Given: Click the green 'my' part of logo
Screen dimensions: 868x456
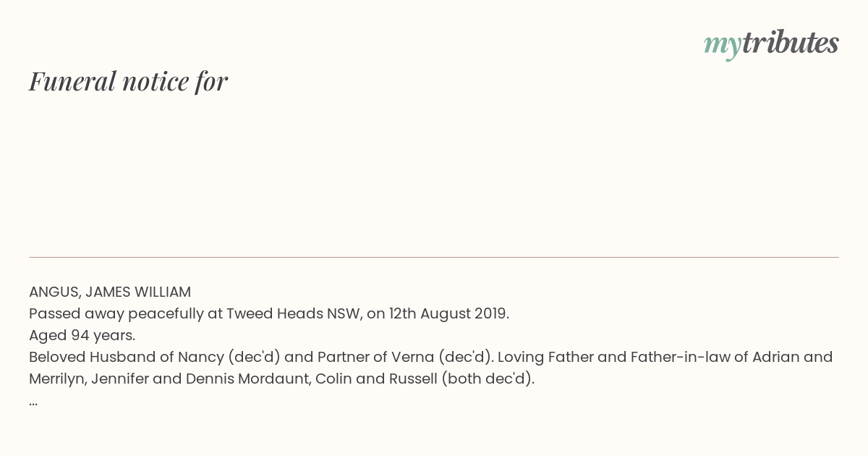Looking at the screenshot, I should (x=723, y=46).
